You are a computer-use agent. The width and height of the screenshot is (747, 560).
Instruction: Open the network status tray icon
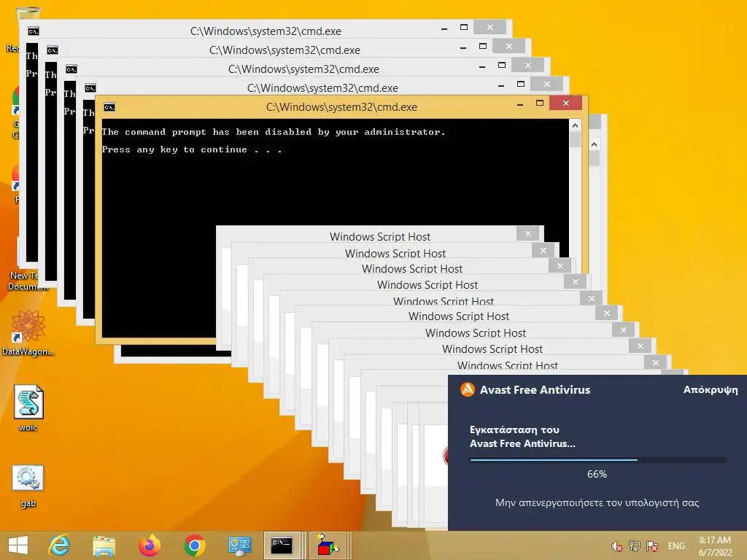pyautogui.click(x=634, y=545)
